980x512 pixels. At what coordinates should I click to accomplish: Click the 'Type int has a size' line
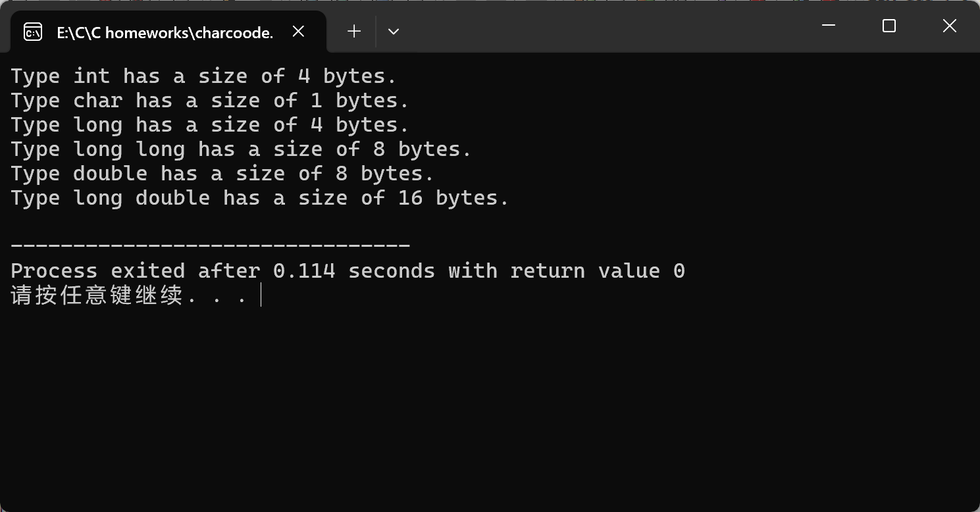coord(203,76)
